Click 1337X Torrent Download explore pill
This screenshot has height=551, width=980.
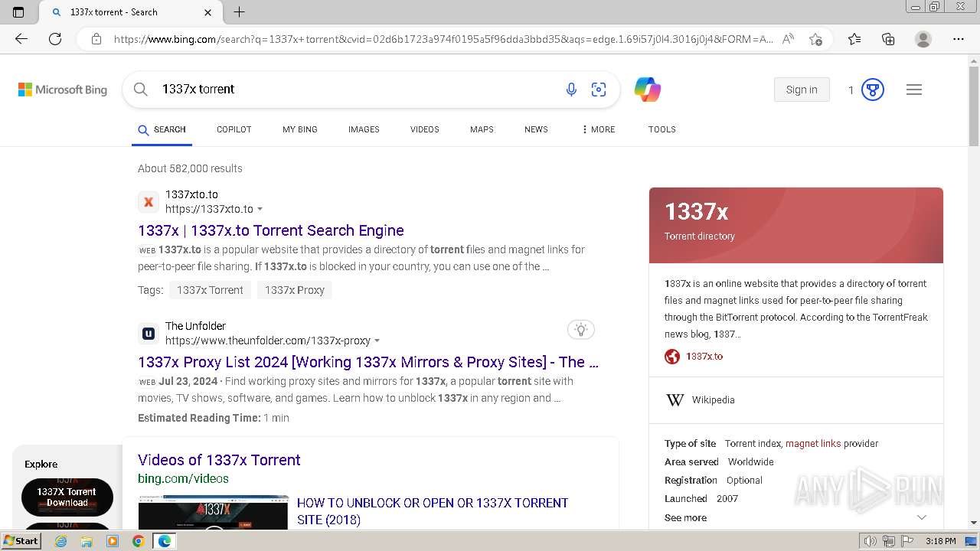pyautogui.click(x=67, y=497)
